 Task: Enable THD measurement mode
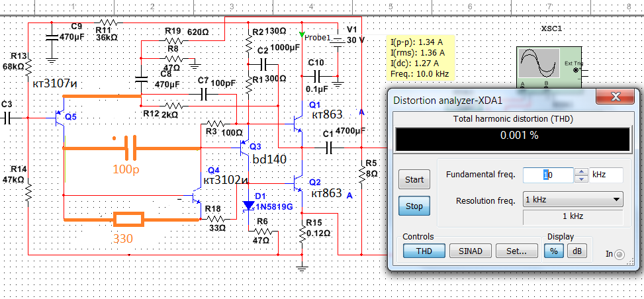click(424, 251)
